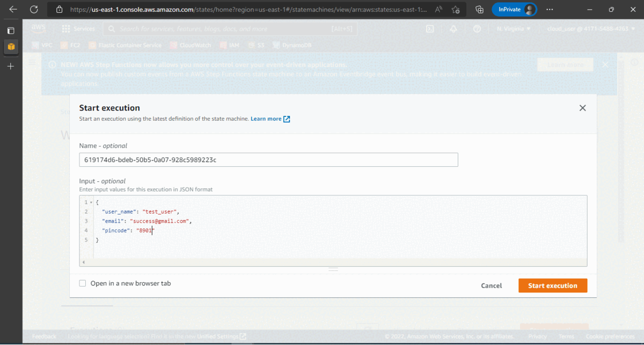Click the Start execution button

tap(553, 285)
